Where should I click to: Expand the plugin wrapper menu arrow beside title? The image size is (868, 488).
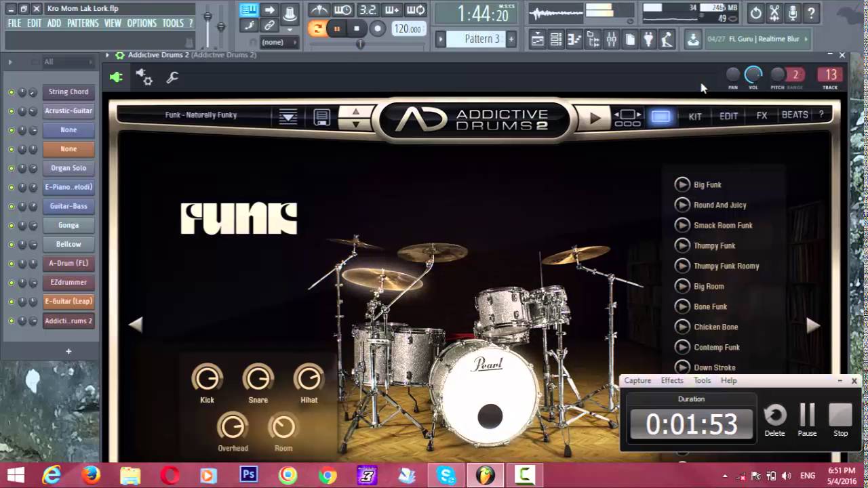pos(107,55)
